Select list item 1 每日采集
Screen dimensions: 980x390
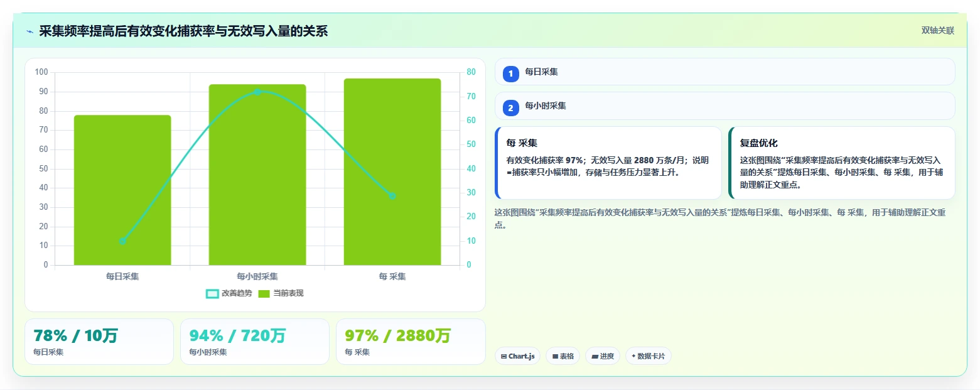pyautogui.click(x=725, y=72)
